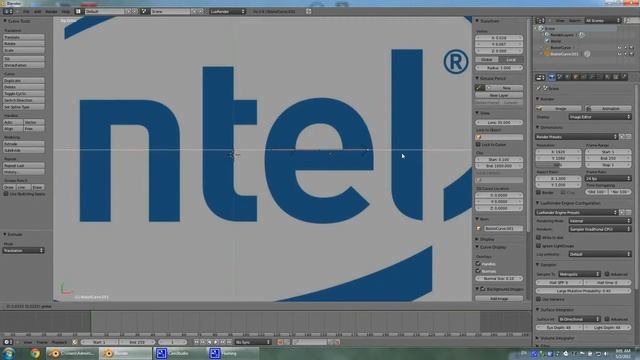Open the All Scenes outliner dropdown
Viewport: 640px width, 360px height.
(603, 20)
